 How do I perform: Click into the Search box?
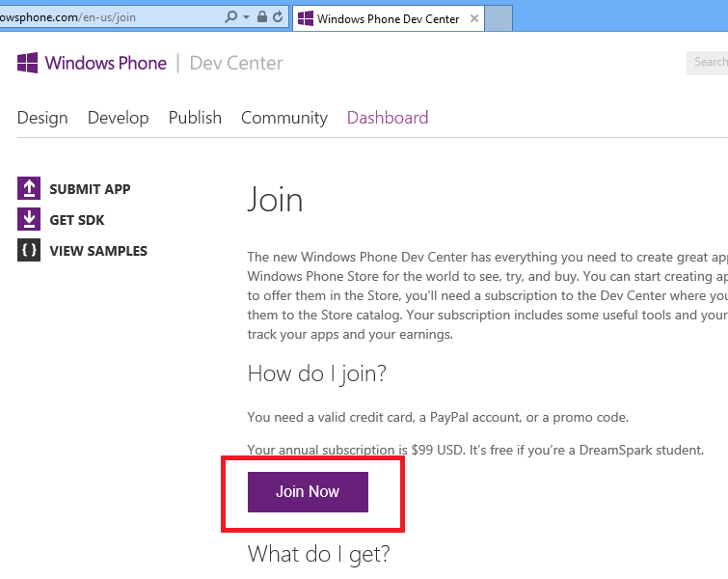(x=707, y=63)
